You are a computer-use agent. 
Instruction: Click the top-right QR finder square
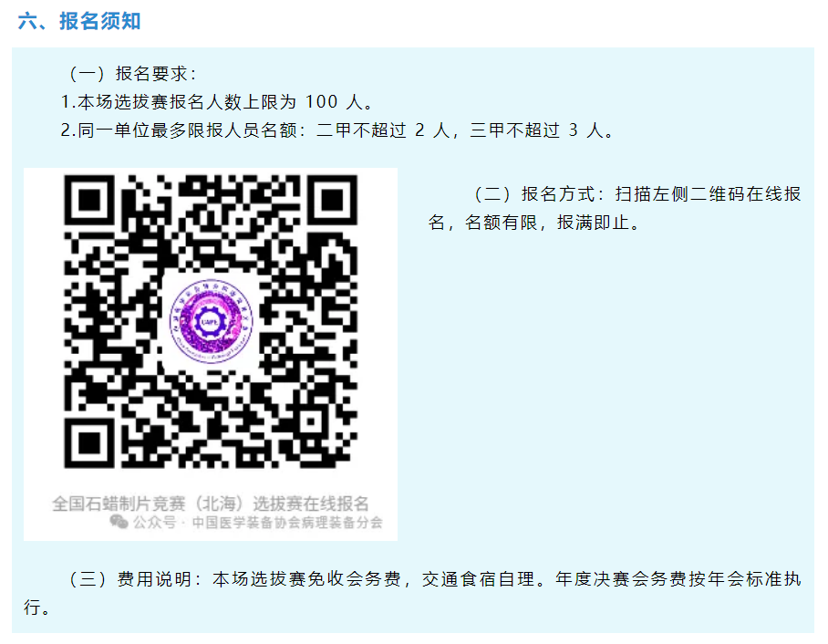(332, 201)
